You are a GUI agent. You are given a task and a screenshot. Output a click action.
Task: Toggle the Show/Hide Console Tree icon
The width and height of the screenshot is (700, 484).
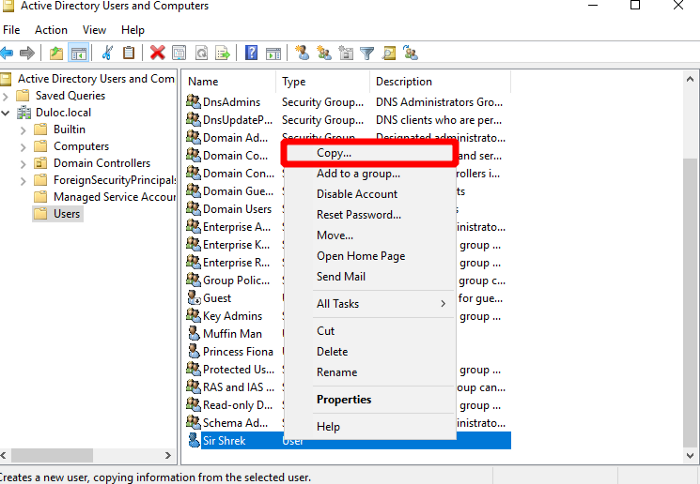79,53
